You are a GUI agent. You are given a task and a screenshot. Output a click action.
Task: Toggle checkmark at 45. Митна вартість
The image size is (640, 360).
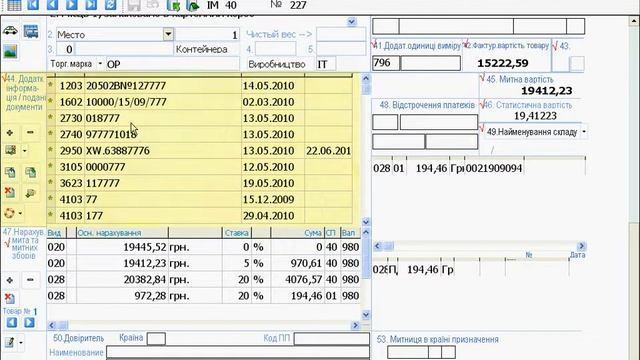click(482, 78)
